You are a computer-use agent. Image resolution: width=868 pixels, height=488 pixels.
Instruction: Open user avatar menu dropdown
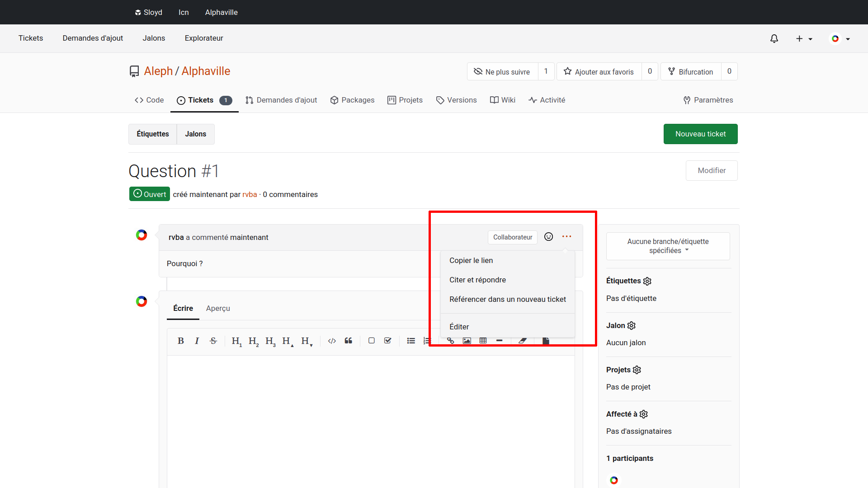840,38
